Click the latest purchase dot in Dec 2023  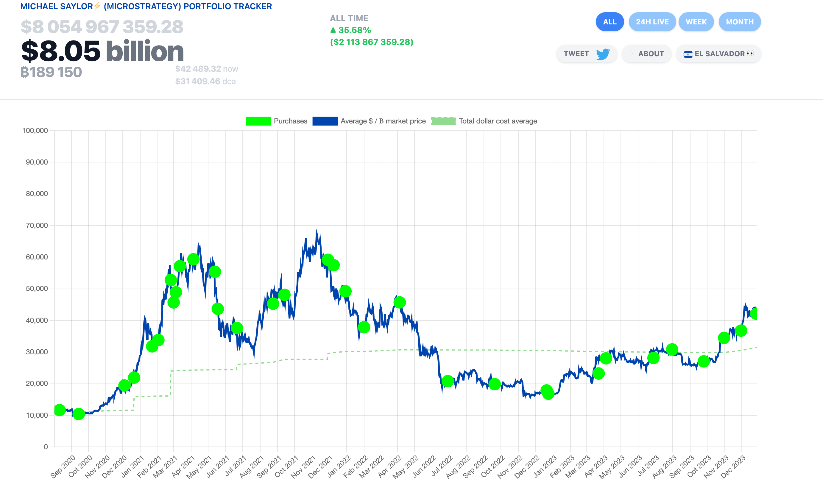point(754,313)
